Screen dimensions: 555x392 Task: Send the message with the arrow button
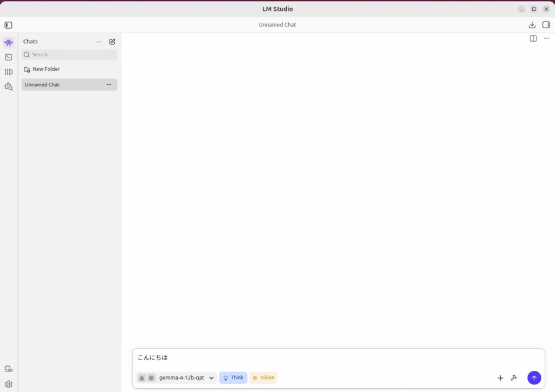[534, 378]
